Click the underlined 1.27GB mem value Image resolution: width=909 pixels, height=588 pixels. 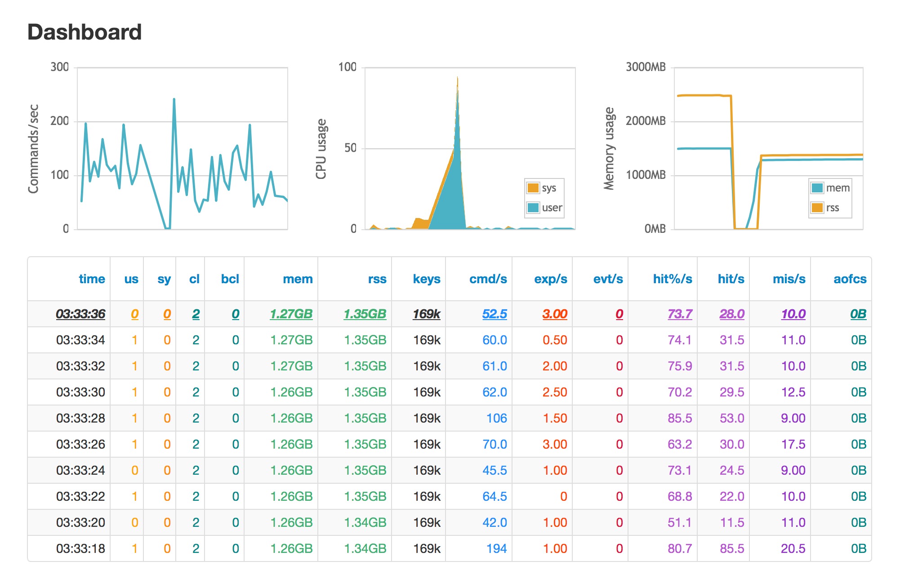coord(291,314)
